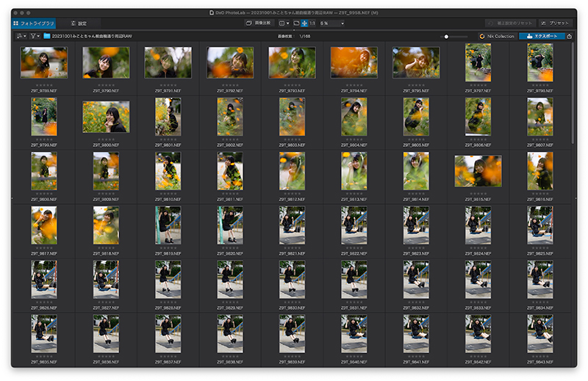Select thumbnail Z9T_9803.NEF

tap(292, 117)
